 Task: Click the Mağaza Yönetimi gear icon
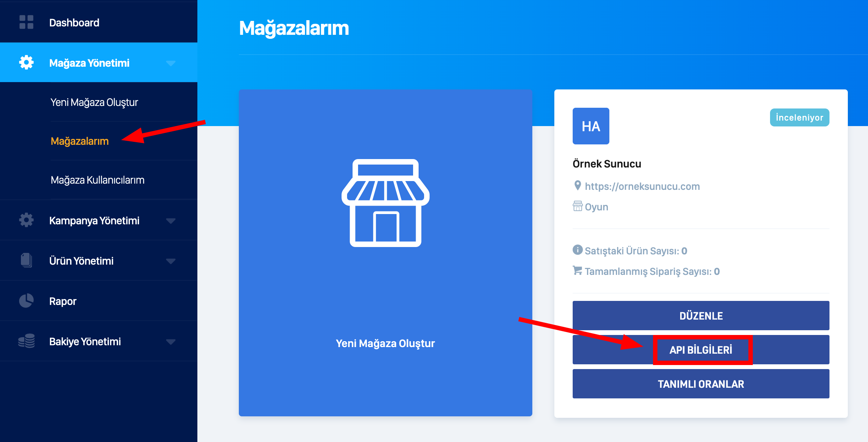coord(26,63)
